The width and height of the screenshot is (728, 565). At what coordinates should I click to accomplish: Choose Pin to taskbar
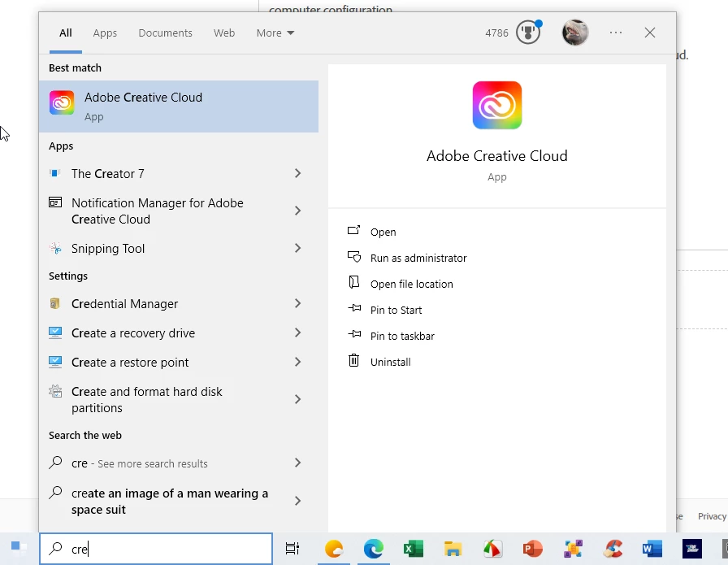402,336
